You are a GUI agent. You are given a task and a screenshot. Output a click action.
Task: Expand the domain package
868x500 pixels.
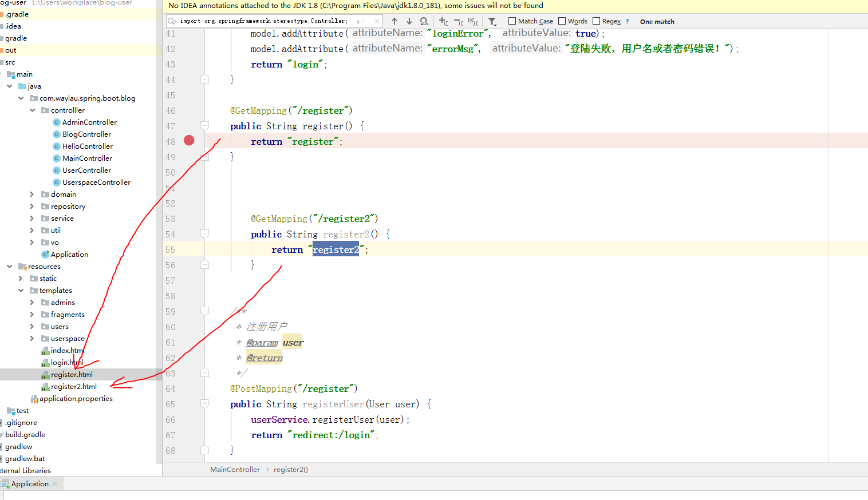click(x=32, y=195)
